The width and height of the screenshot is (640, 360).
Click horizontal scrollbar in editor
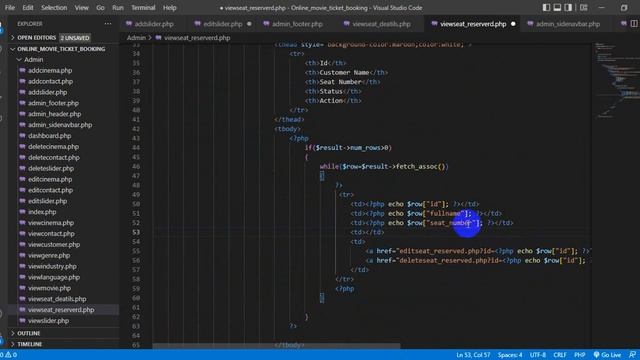pos(276,346)
